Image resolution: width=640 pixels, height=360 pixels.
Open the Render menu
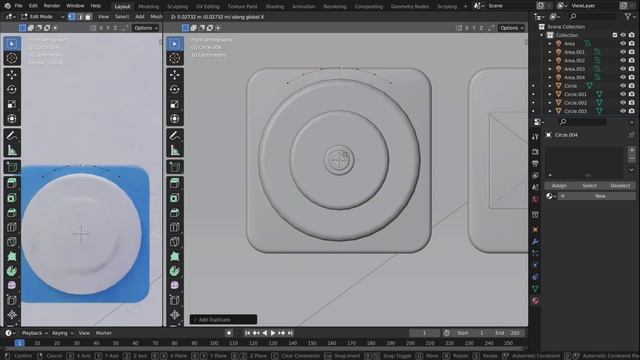tap(52, 6)
